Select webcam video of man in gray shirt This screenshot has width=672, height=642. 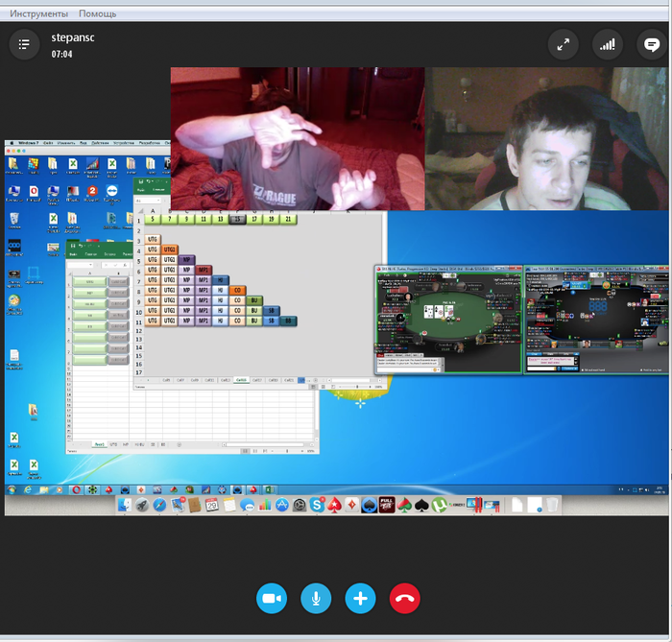click(x=298, y=139)
